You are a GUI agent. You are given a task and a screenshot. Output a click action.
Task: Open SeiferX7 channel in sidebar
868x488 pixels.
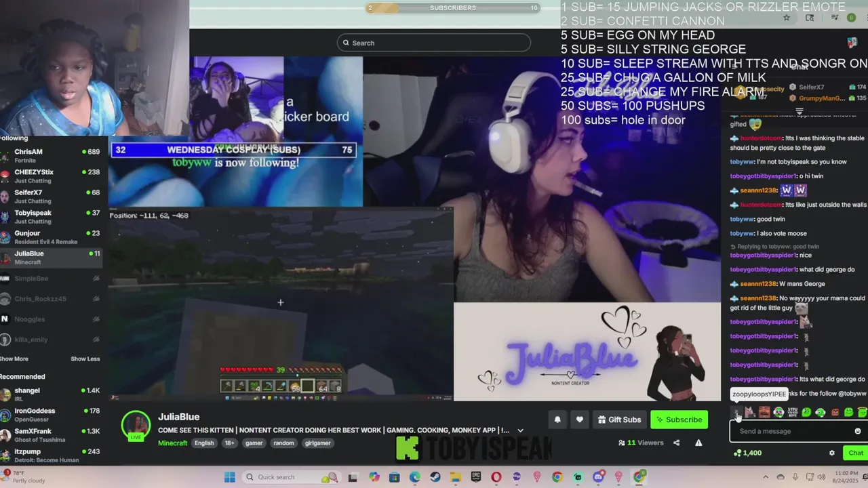pos(51,197)
